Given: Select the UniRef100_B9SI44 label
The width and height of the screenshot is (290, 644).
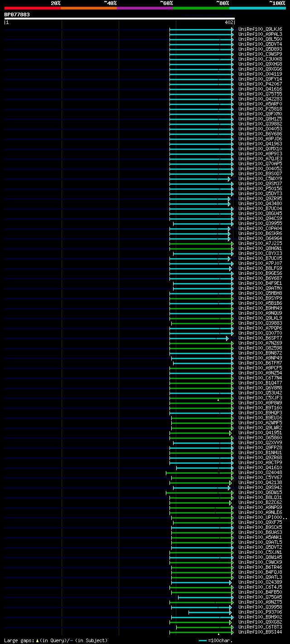Looking at the screenshot, I should pyautogui.click(x=260, y=632).
